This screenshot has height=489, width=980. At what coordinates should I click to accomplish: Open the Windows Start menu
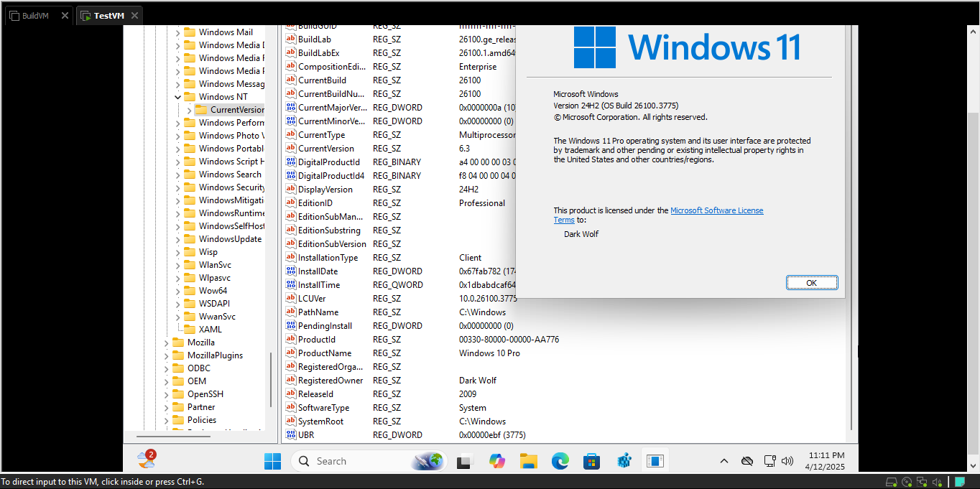pos(273,462)
